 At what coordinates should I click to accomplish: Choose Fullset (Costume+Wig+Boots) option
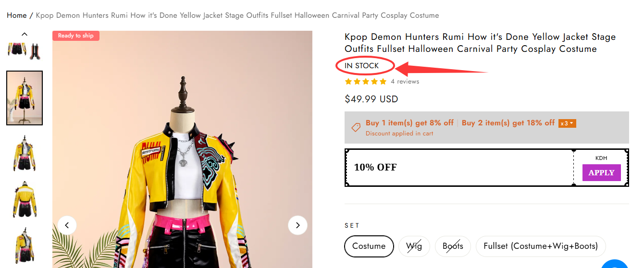click(541, 246)
